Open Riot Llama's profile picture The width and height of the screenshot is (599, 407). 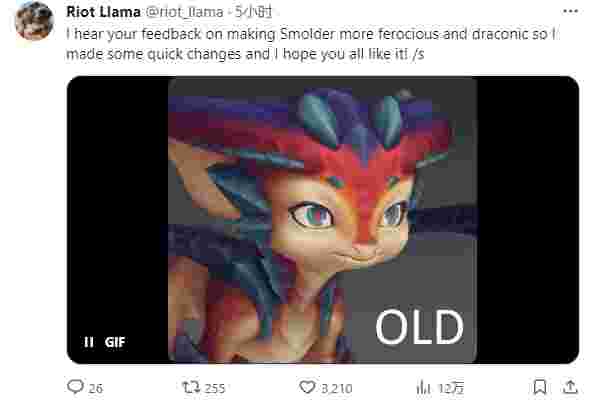click(34, 21)
